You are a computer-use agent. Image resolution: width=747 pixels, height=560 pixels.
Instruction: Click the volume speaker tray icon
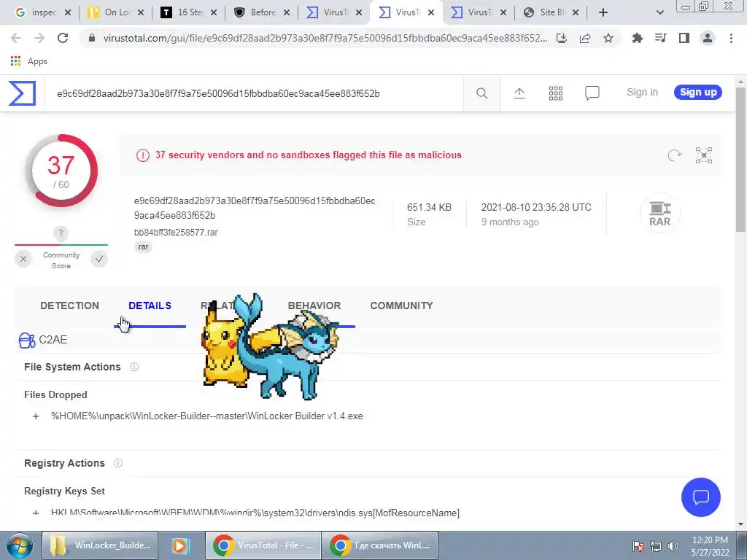(673, 546)
